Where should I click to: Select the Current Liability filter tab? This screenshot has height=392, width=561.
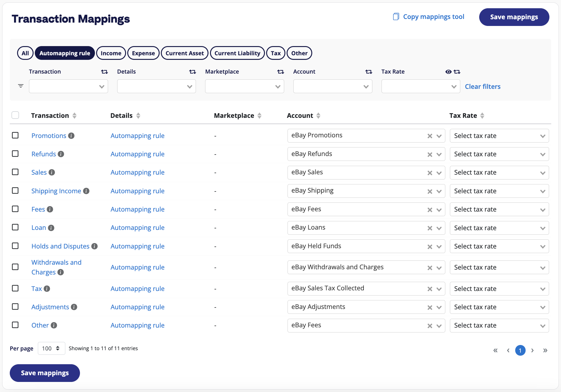coord(237,53)
